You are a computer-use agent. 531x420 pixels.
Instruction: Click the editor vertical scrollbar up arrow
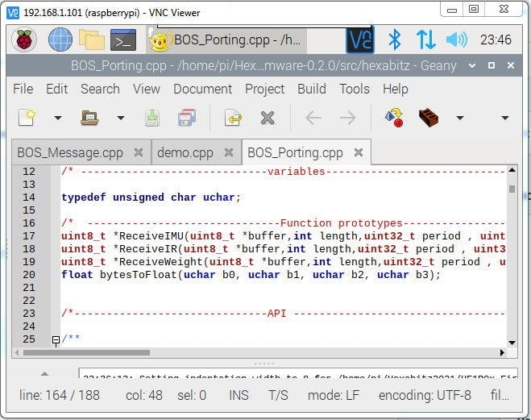512,170
